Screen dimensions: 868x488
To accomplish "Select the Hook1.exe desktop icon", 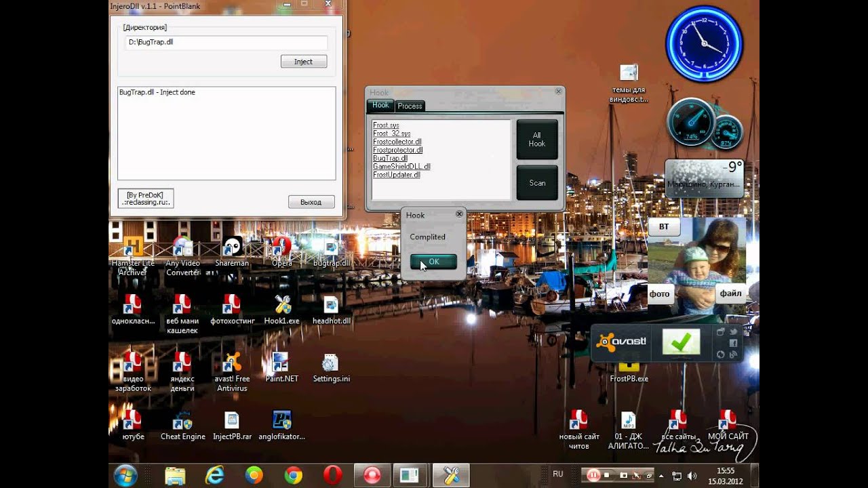I will (282, 310).
